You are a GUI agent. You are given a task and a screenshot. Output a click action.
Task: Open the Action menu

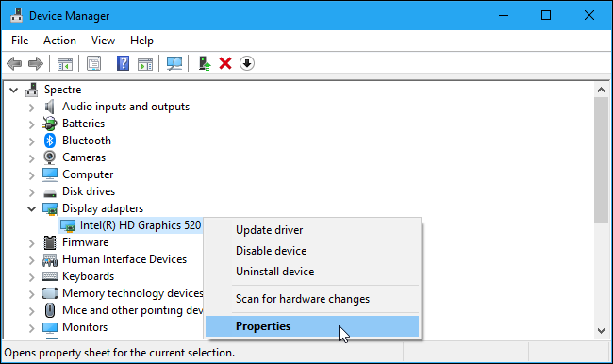pyautogui.click(x=59, y=41)
